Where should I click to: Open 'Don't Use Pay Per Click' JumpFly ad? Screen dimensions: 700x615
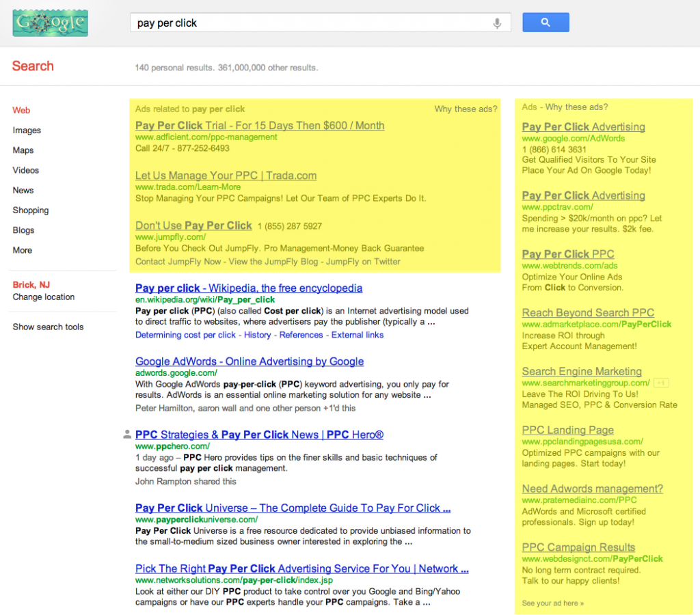193,225
